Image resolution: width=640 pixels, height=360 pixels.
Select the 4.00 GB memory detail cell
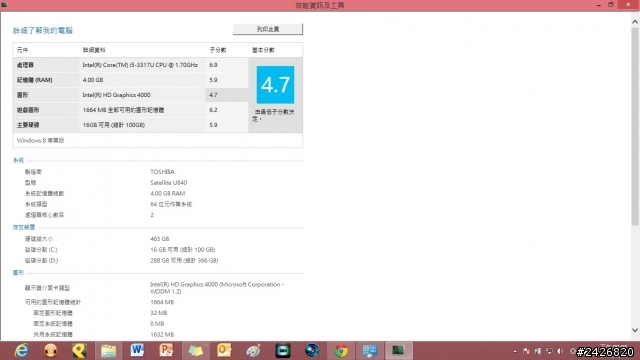tap(143, 80)
